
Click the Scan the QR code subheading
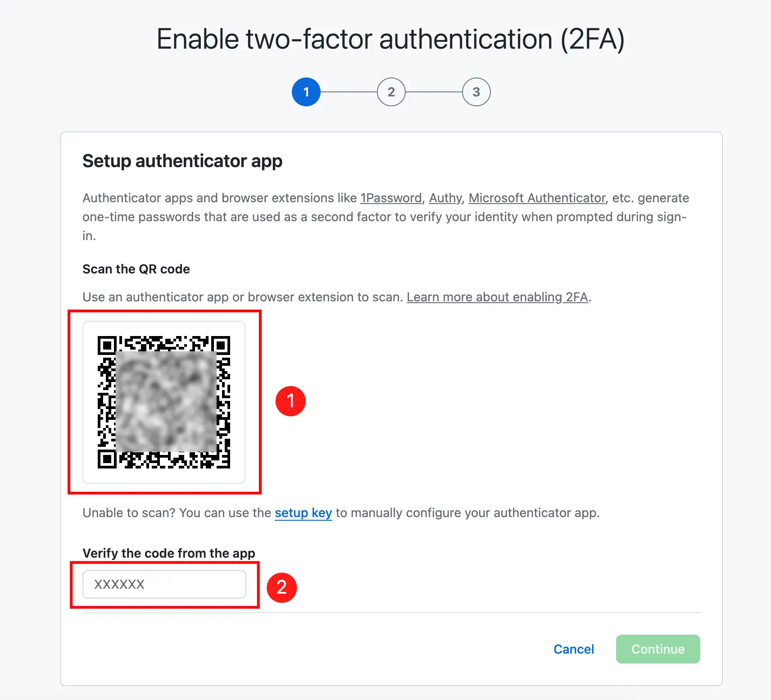click(x=136, y=269)
